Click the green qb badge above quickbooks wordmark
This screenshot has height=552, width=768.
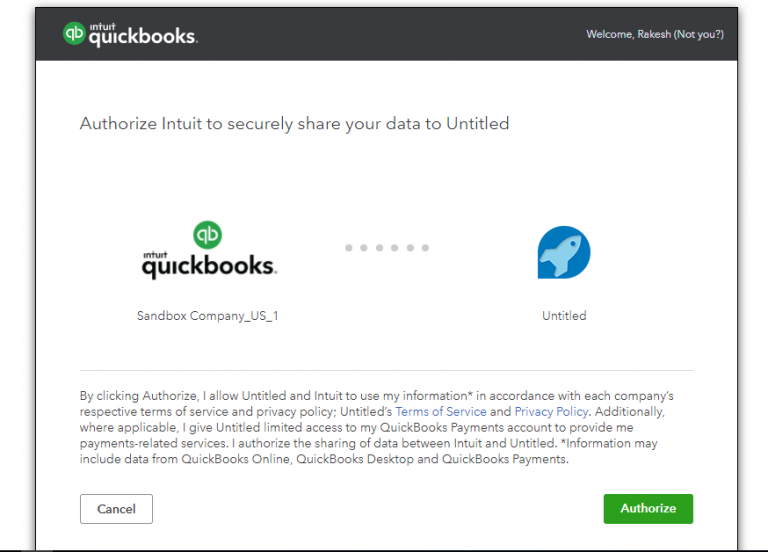(x=207, y=235)
